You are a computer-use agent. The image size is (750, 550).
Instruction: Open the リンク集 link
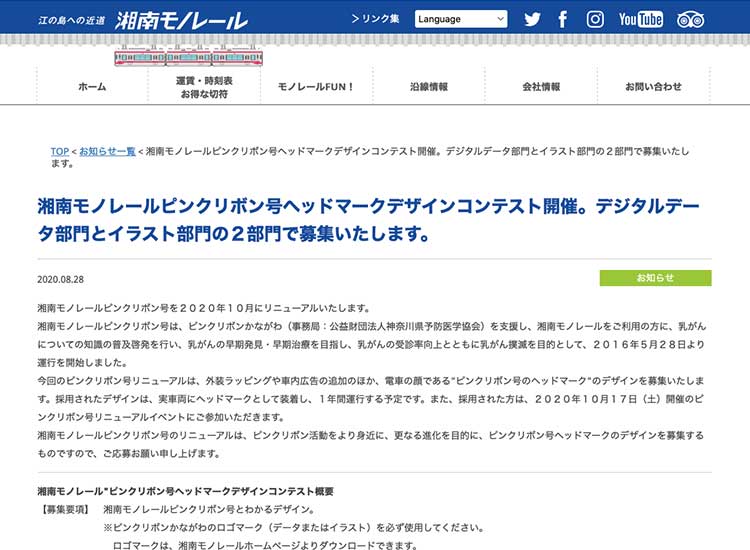pos(375,19)
